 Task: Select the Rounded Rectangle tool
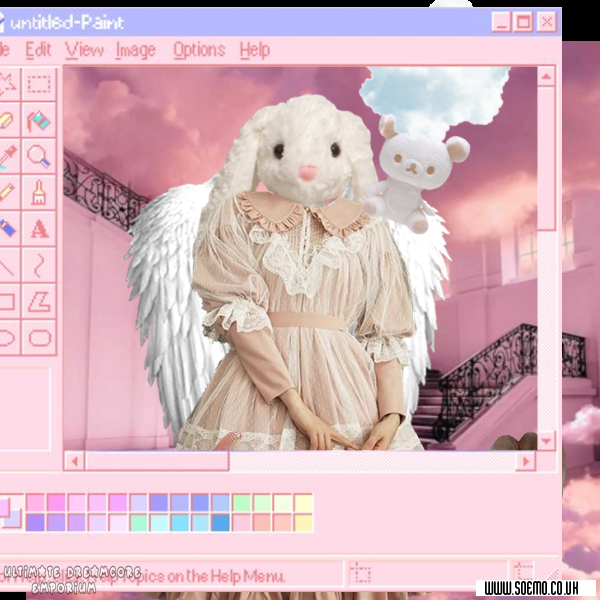tap(39, 337)
